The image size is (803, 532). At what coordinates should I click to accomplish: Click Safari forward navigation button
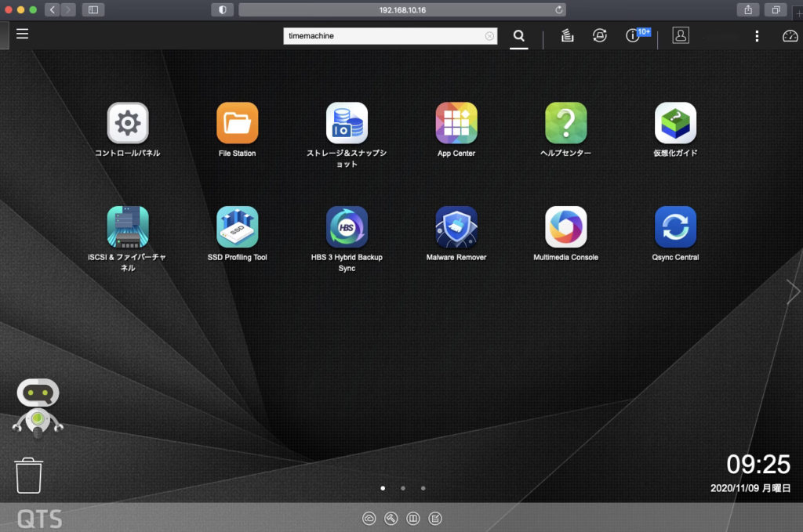click(x=68, y=9)
